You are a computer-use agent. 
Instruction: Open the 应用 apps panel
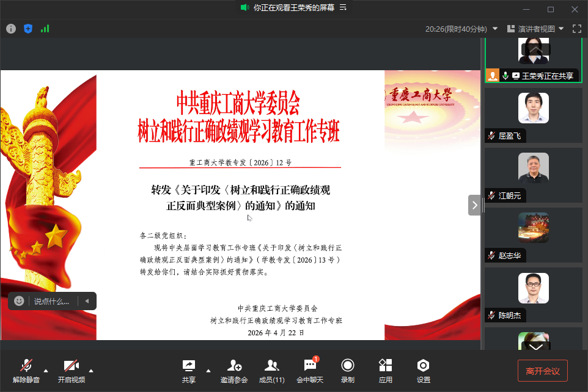[386, 371]
